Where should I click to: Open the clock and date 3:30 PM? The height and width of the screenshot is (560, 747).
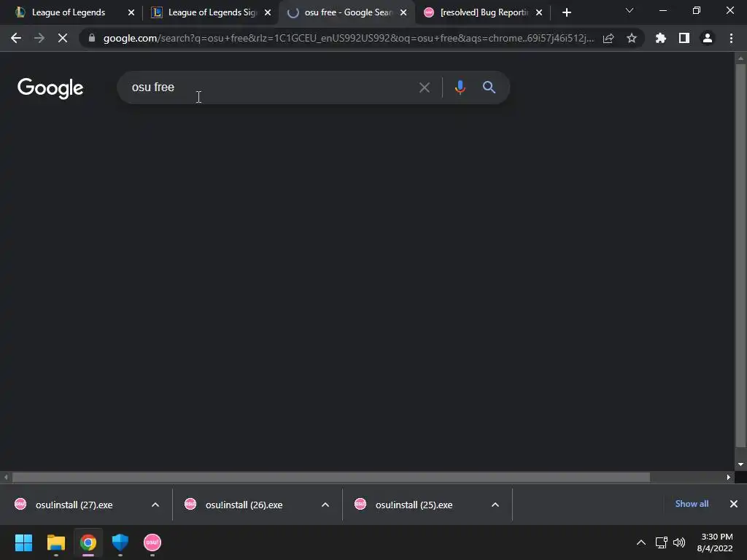pos(715,542)
